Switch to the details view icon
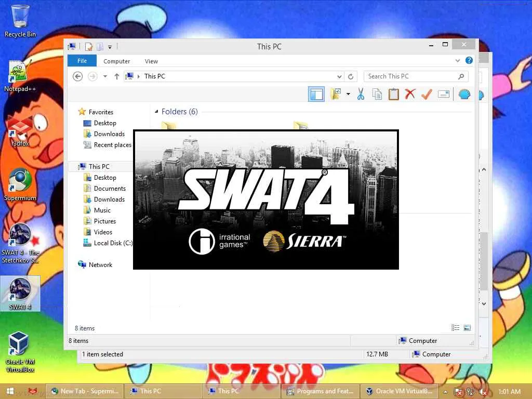 [455, 328]
